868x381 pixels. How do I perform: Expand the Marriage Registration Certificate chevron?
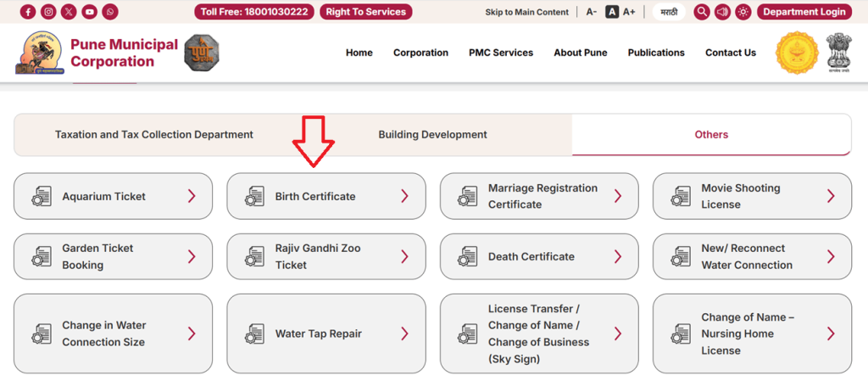point(618,195)
